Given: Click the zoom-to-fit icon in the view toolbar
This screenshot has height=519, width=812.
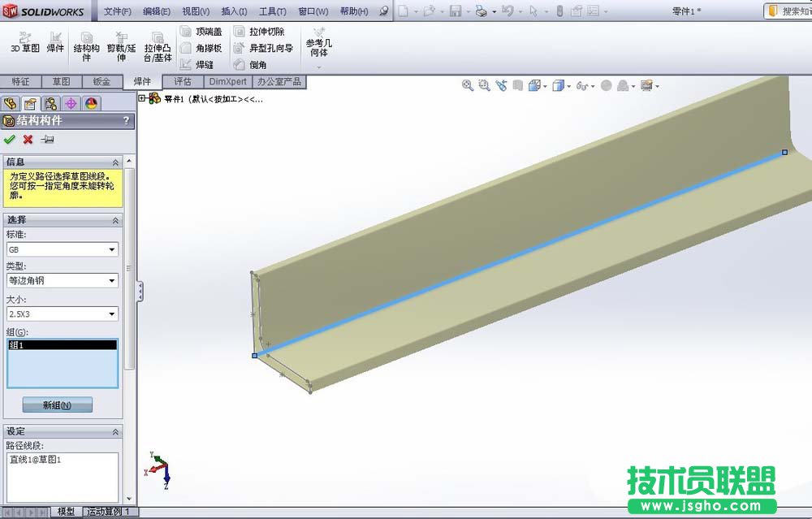Looking at the screenshot, I should [x=469, y=84].
